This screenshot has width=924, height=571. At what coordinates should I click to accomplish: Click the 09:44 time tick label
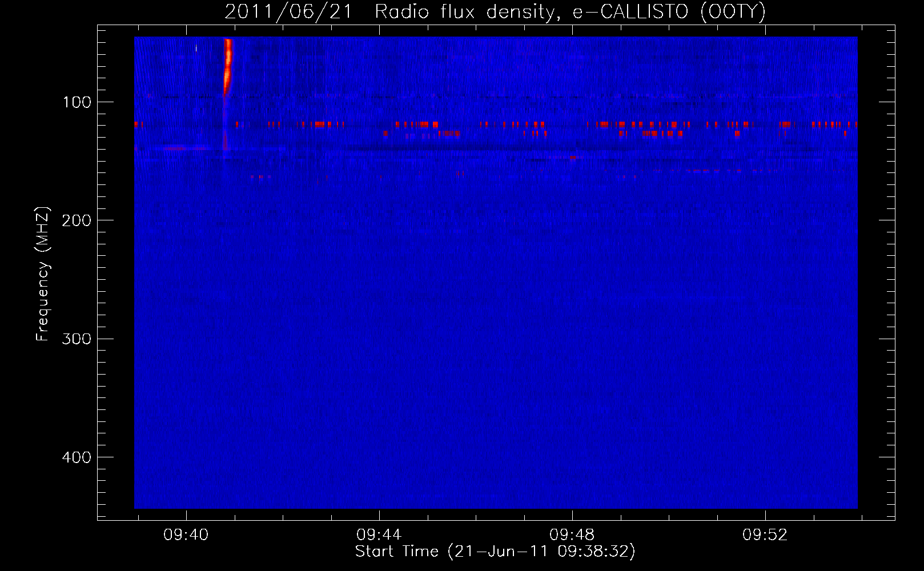click(x=379, y=535)
